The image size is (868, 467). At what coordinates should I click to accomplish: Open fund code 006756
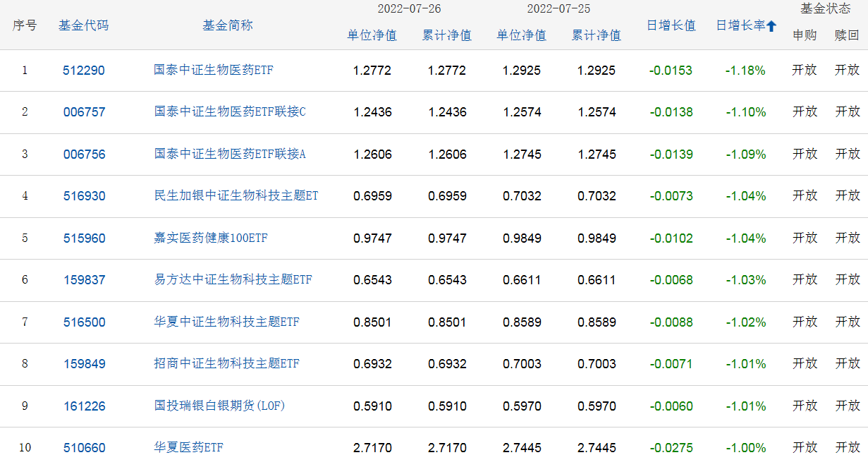pos(84,154)
